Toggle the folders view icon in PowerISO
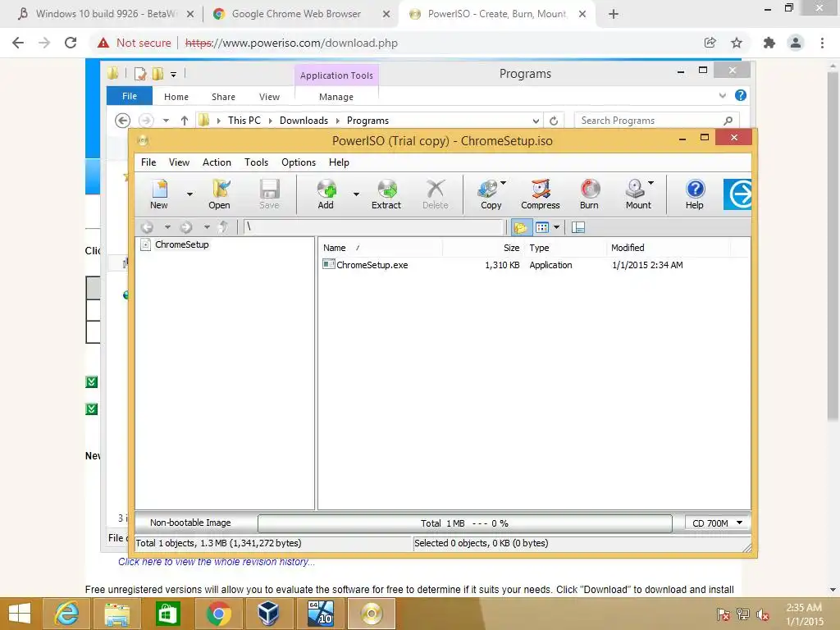840x630 pixels. coord(520,227)
